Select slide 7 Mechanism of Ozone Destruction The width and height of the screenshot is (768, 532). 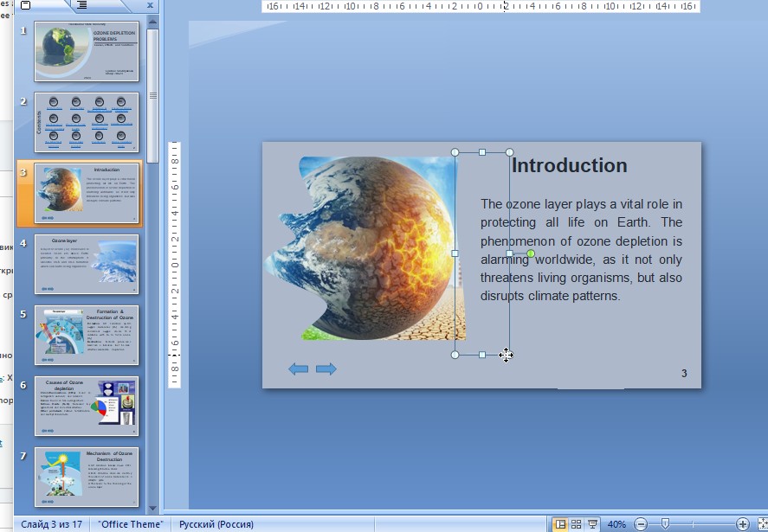tap(87, 478)
